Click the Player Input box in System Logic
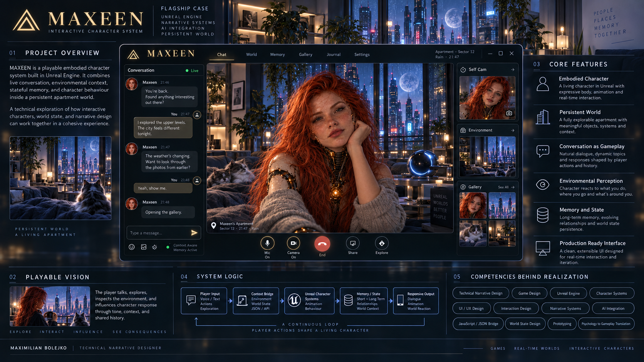Viewport: 644px width, 362px height. tap(204, 301)
